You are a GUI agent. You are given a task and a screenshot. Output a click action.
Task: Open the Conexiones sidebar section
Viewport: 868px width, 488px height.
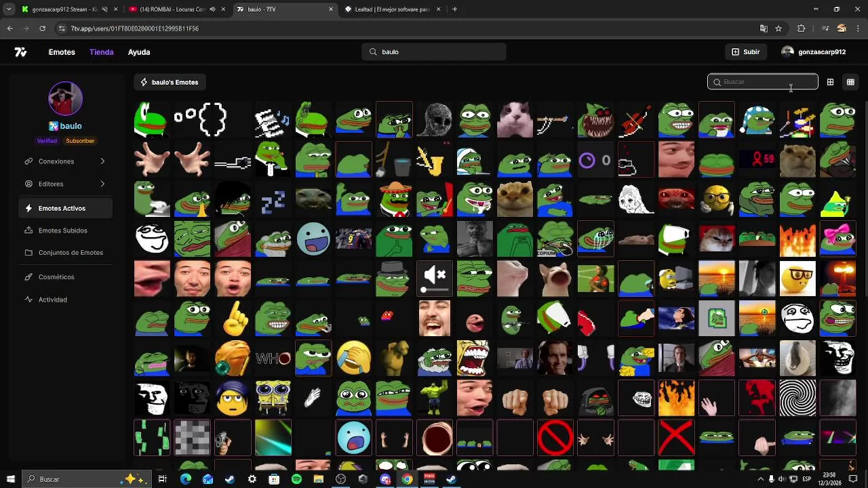pos(65,161)
